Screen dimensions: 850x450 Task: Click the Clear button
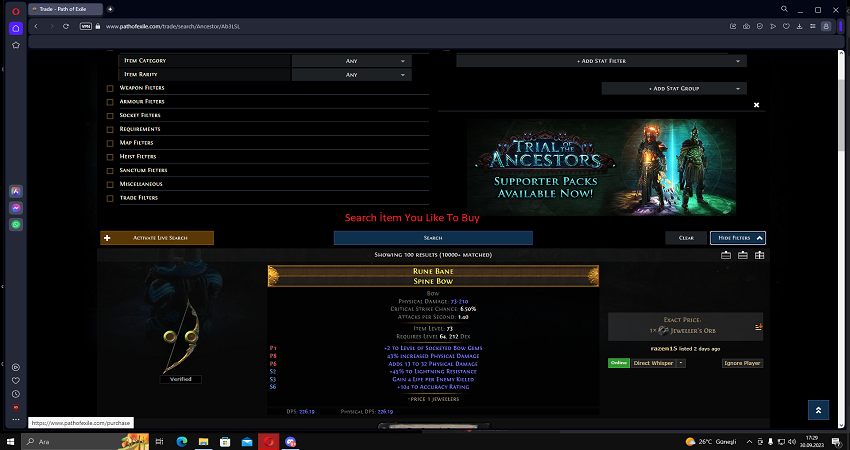pos(686,237)
